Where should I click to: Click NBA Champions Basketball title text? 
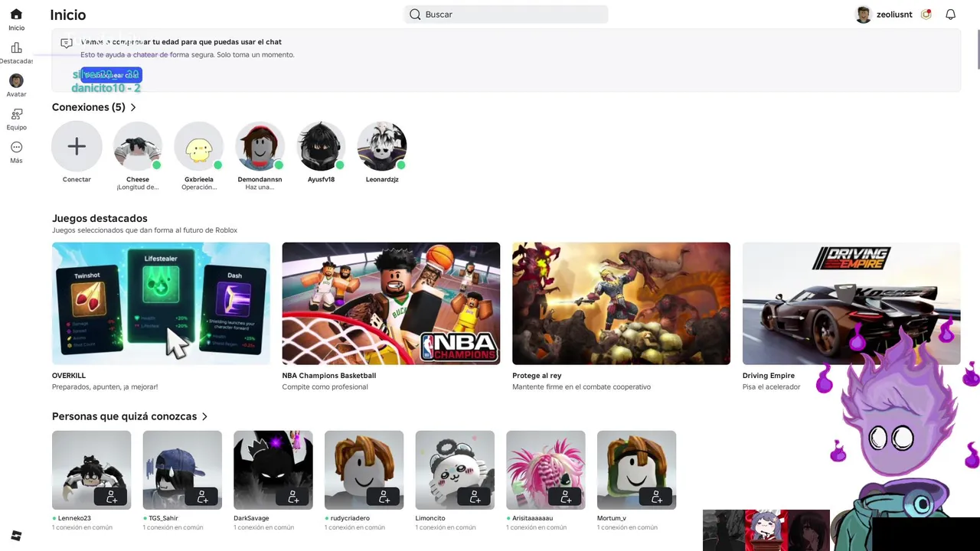[x=329, y=376]
